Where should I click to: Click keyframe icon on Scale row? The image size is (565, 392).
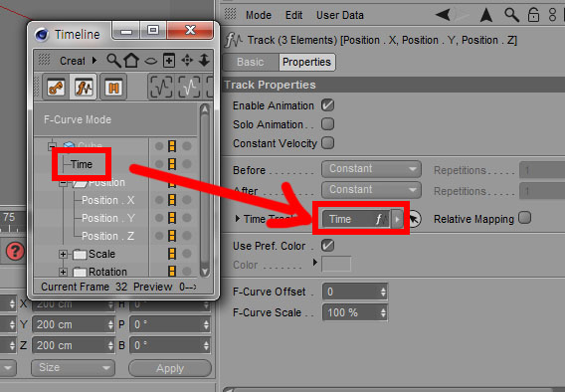[x=172, y=254]
